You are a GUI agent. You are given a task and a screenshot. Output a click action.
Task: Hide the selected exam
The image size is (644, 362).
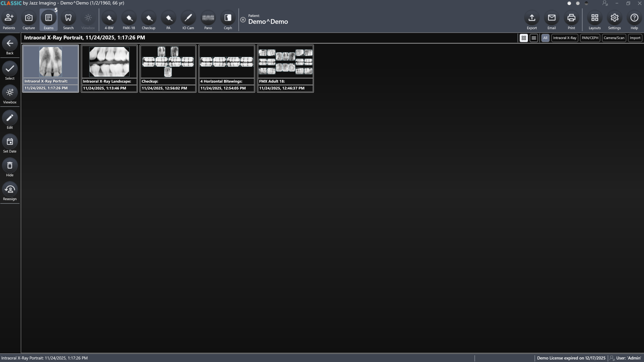point(10,166)
